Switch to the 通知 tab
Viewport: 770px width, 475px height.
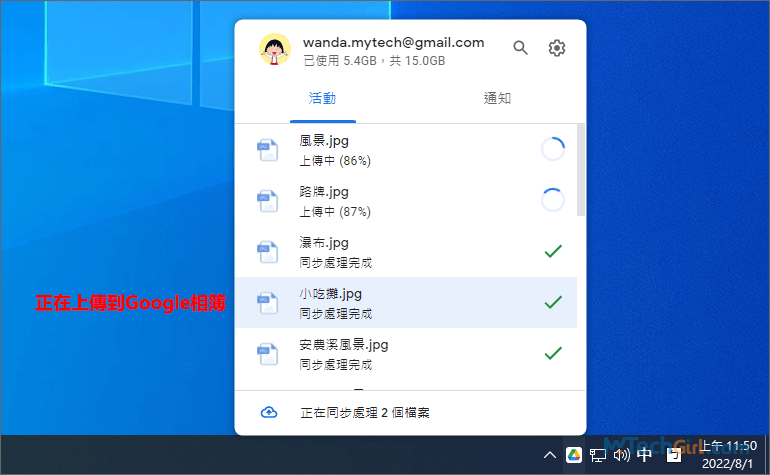(498, 98)
